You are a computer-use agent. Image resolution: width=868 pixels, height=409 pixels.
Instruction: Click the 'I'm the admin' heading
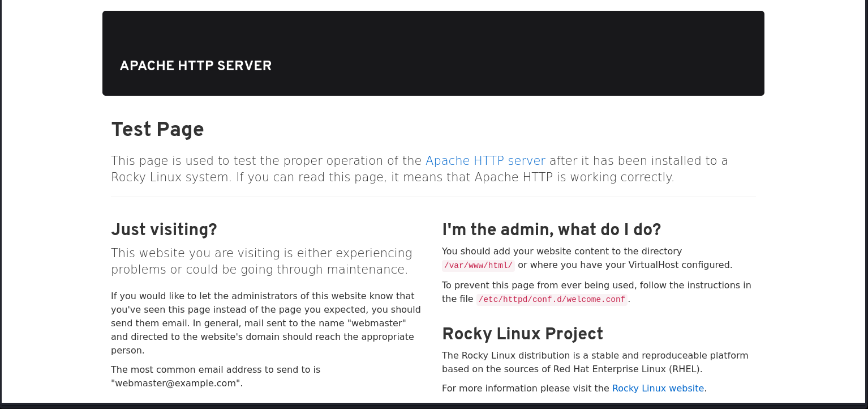pos(551,229)
